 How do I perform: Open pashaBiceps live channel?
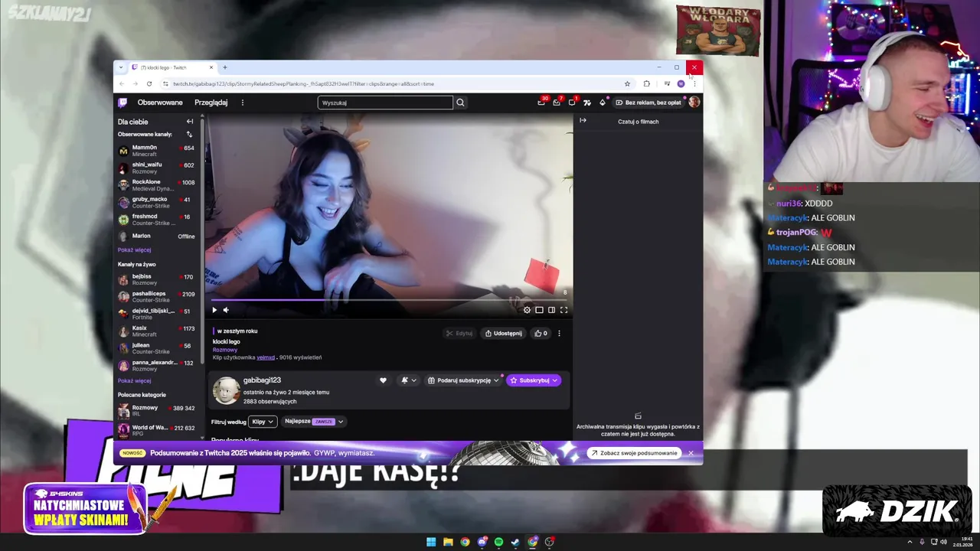pos(156,296)
